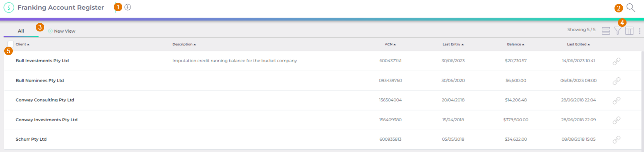The image size is (644, 152).
Task: Sort by Description column
Action: 184,44
